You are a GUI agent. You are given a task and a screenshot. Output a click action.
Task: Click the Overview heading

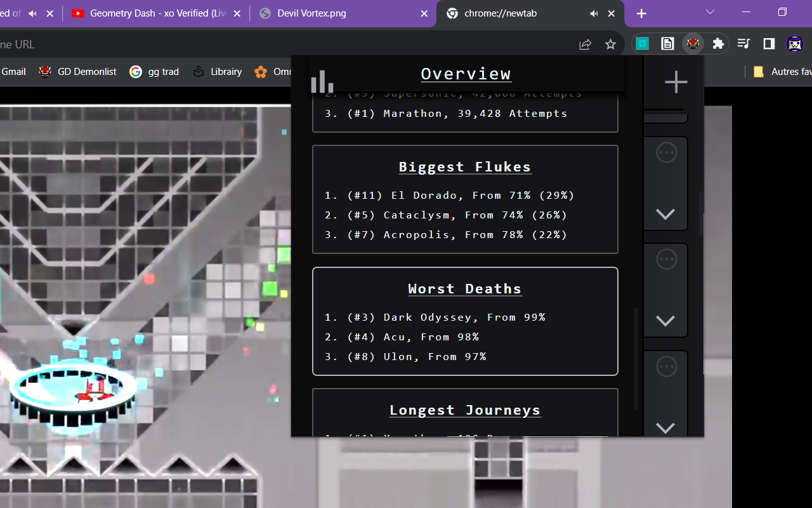[466, 74]
